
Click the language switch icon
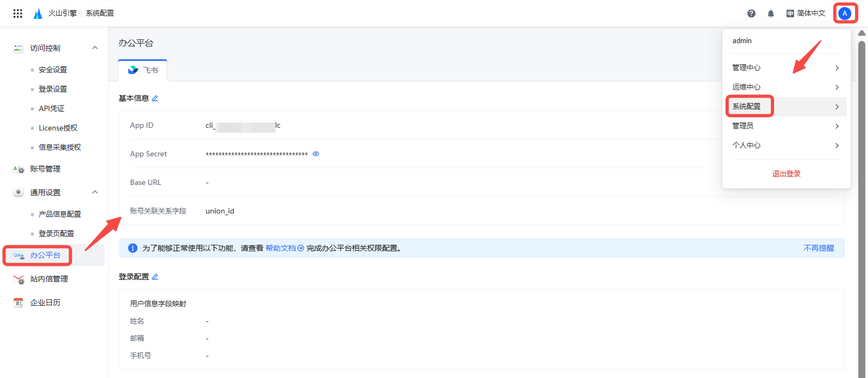(790, 13)
